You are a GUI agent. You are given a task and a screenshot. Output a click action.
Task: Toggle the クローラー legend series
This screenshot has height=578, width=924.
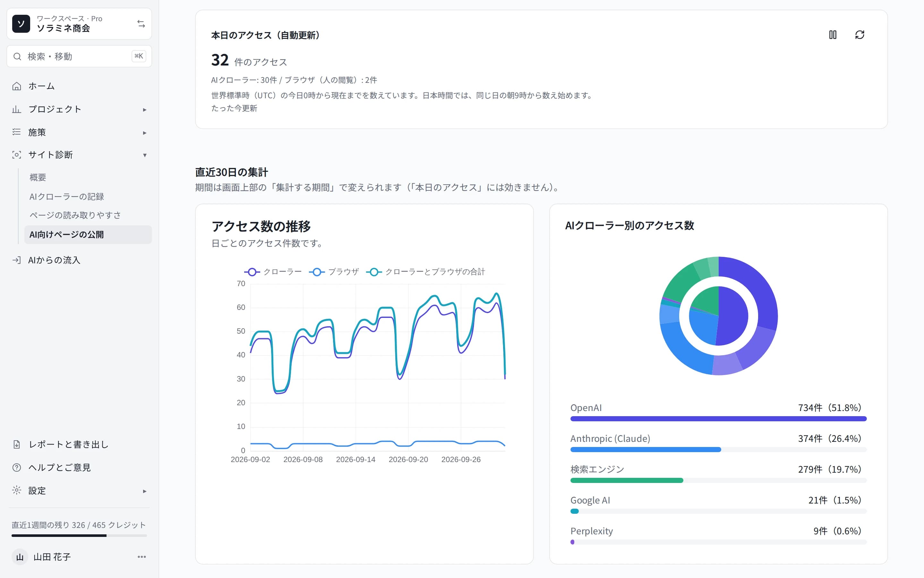tap(273, 272)
